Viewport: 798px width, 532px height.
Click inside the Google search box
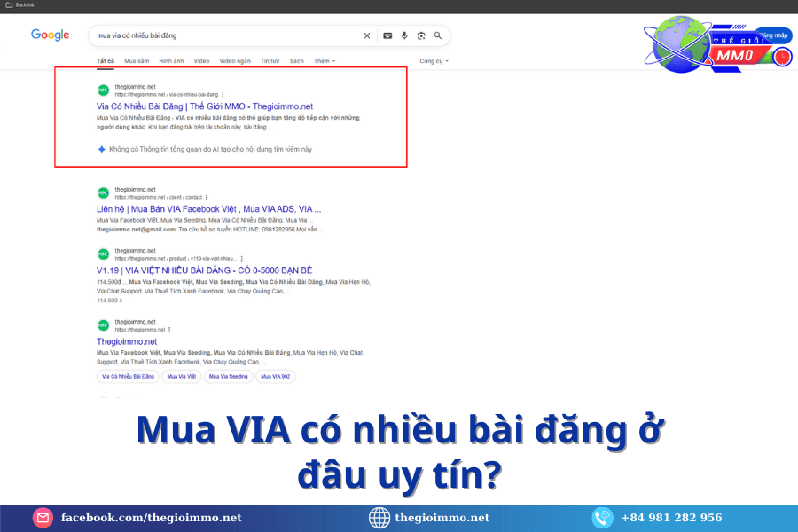click(x=222, y=35)
